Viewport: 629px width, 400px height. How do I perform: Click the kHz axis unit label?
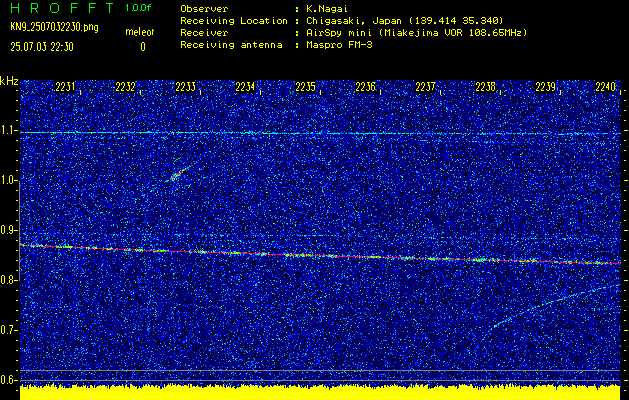point(9,81)
